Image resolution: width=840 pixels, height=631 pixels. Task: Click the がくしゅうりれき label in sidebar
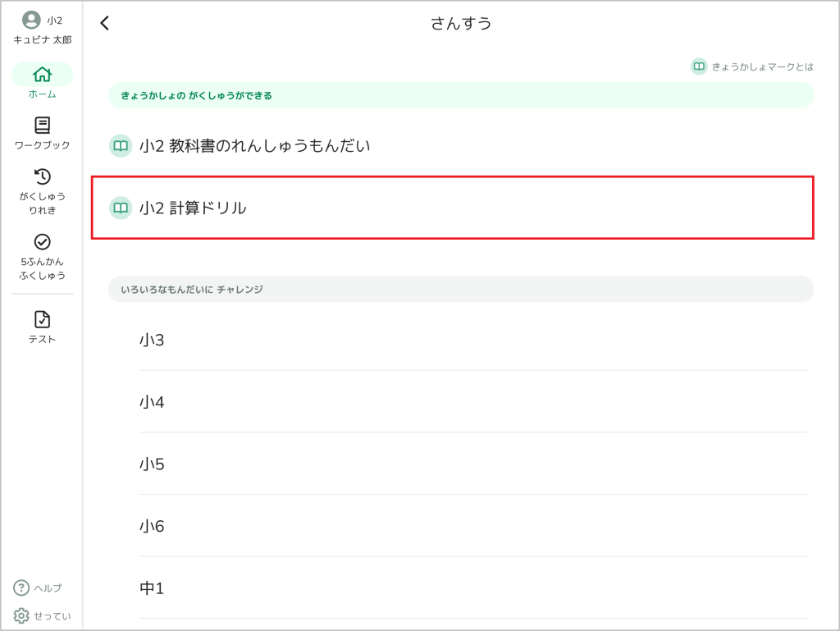(x=43, y=203)
